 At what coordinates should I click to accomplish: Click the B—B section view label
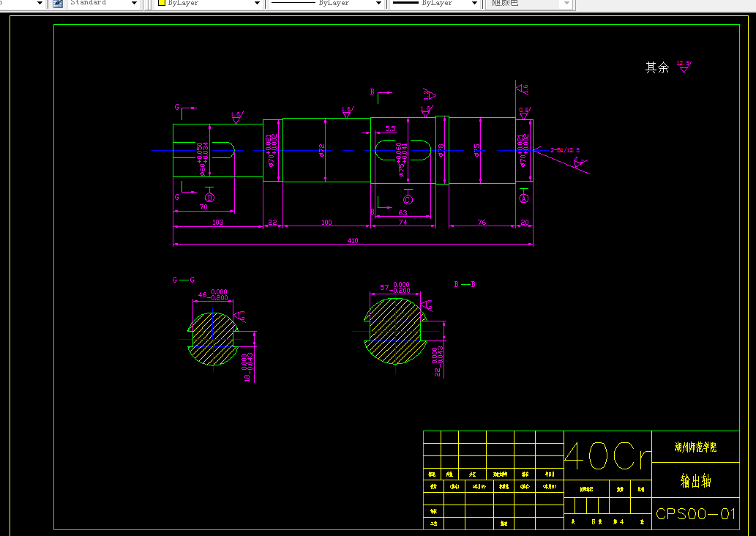coord(465,284)
